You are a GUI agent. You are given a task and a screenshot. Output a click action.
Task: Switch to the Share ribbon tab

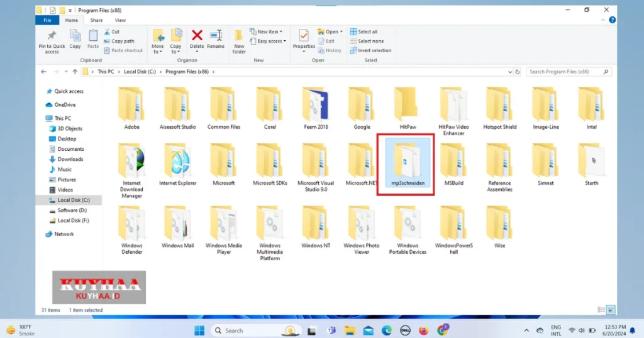(96, 20)
